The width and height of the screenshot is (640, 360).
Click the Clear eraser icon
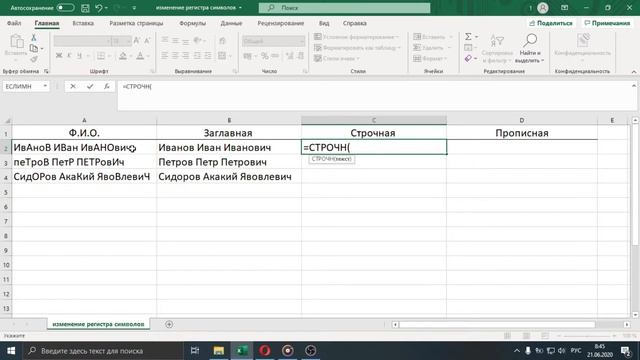click(x=468, y=59)
